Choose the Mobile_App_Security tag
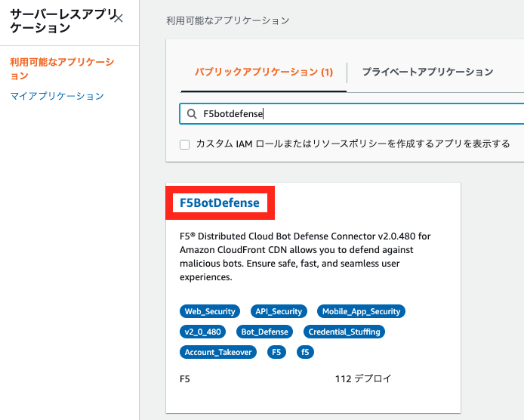The image size is (524, 420). (x=361, y=311)
